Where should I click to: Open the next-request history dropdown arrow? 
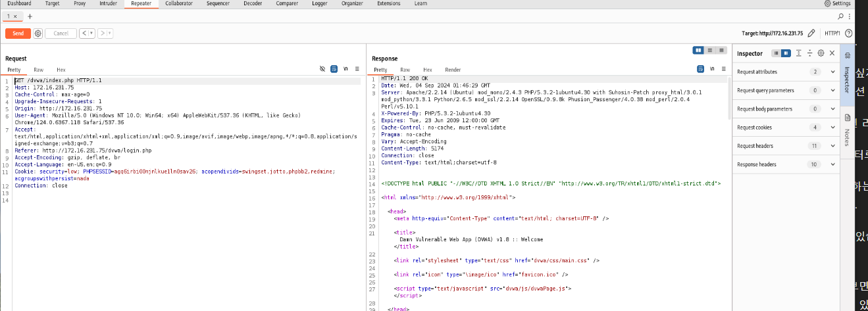click(x=109, y=34)
